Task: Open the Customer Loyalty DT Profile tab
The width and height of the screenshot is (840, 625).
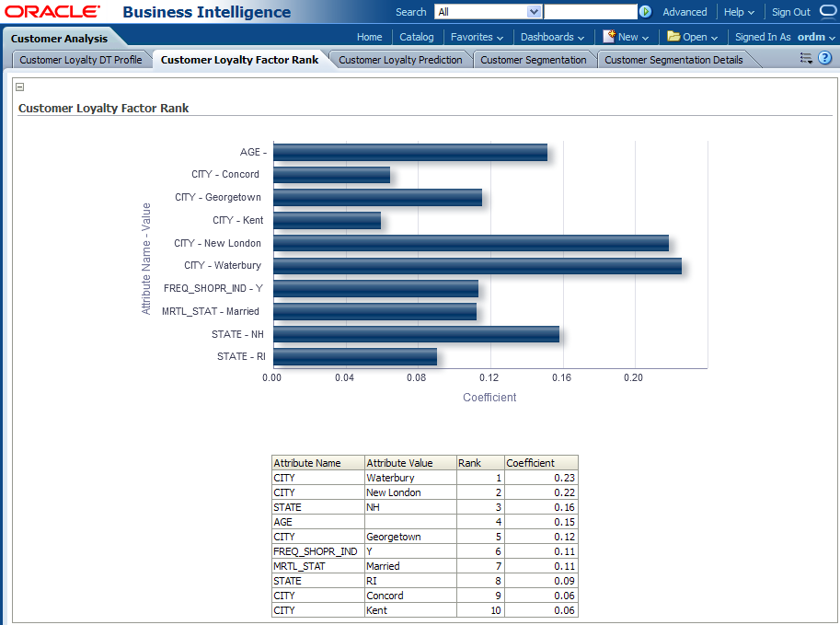Action: pos(81,60)
